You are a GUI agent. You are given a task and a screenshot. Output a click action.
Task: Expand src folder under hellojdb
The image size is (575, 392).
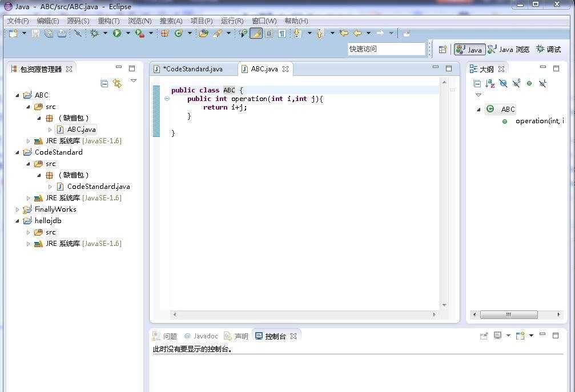[x=28, y=232]
